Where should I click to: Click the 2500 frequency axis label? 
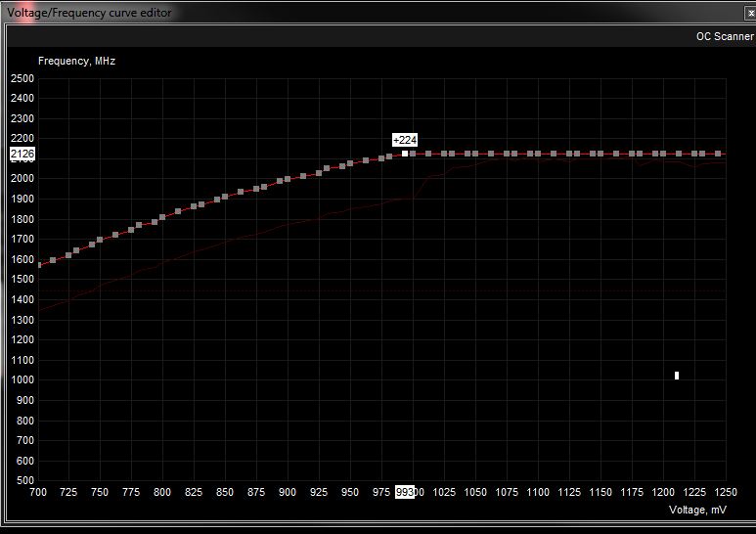22,78
